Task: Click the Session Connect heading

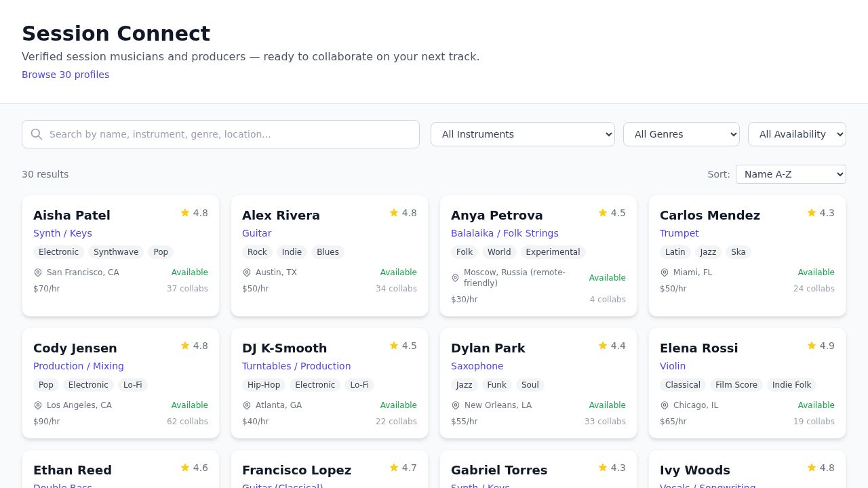Action: tap(116, 33)
